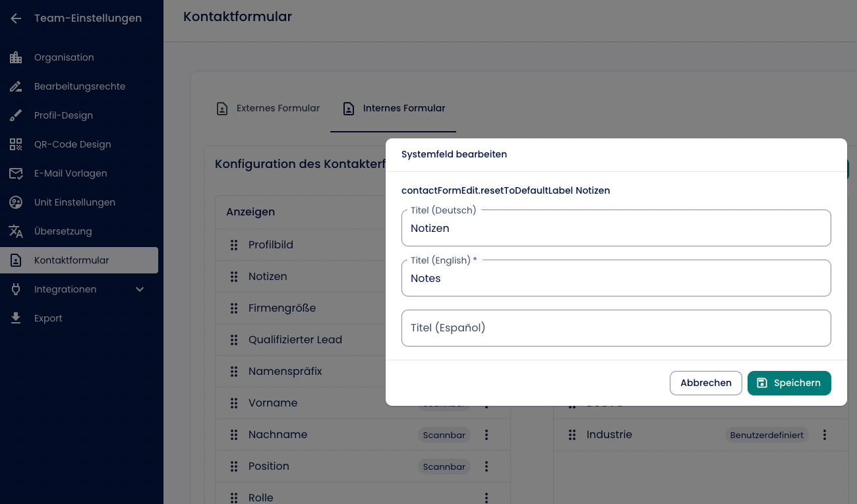Click the drag handle of Position
This screenshot has width=857, height=504.
[x=234, y=466]
